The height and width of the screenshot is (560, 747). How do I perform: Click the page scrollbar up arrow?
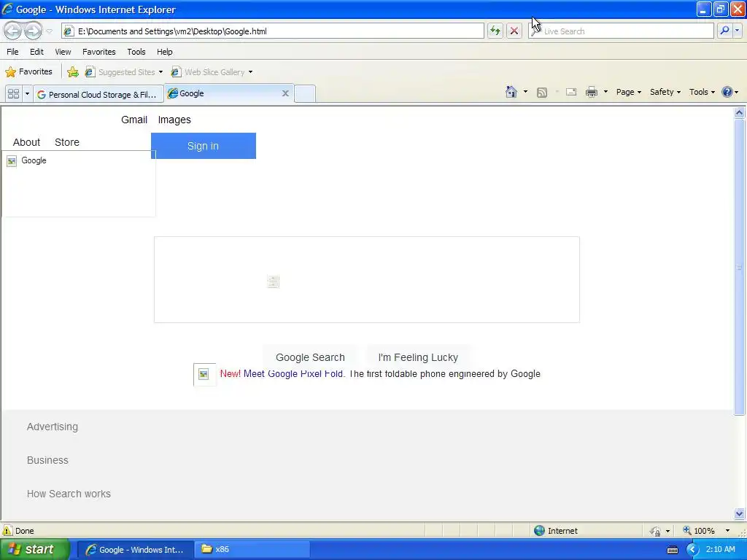click(740, 113)
